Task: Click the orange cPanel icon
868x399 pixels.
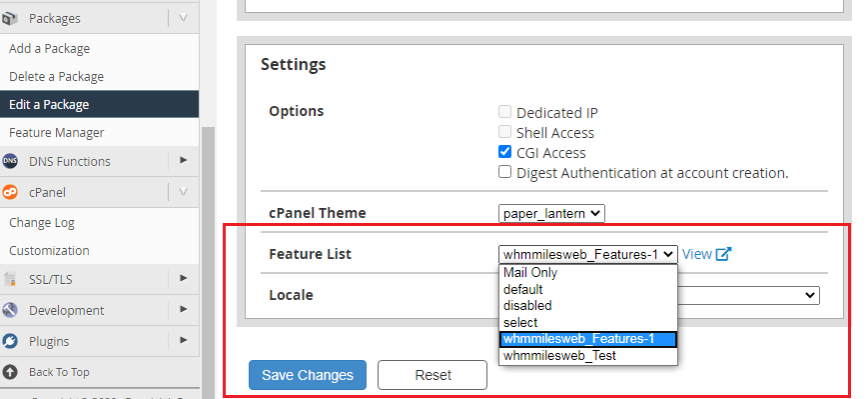Action: [10, 192]
